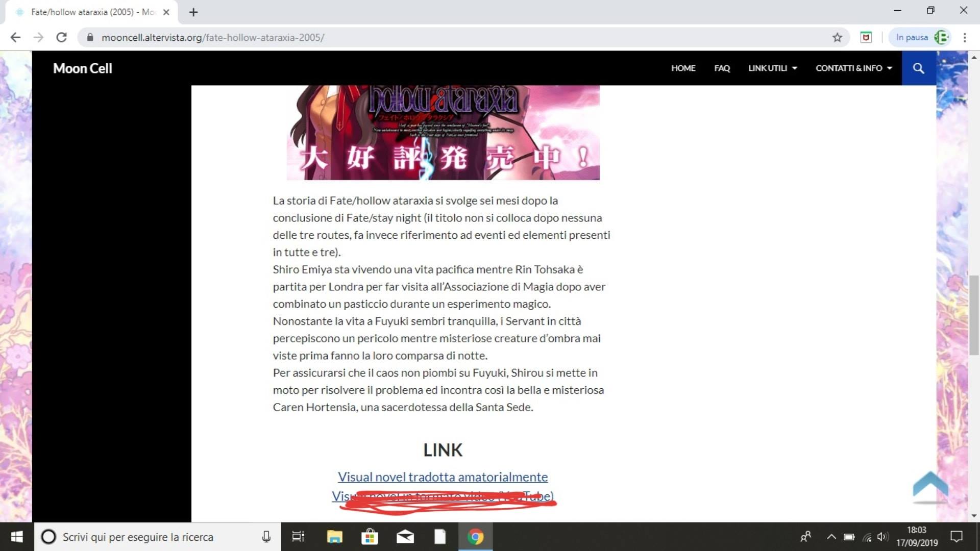Open a new browser tab
This screenshot has height=551, width=980.
tap(193, 12)
